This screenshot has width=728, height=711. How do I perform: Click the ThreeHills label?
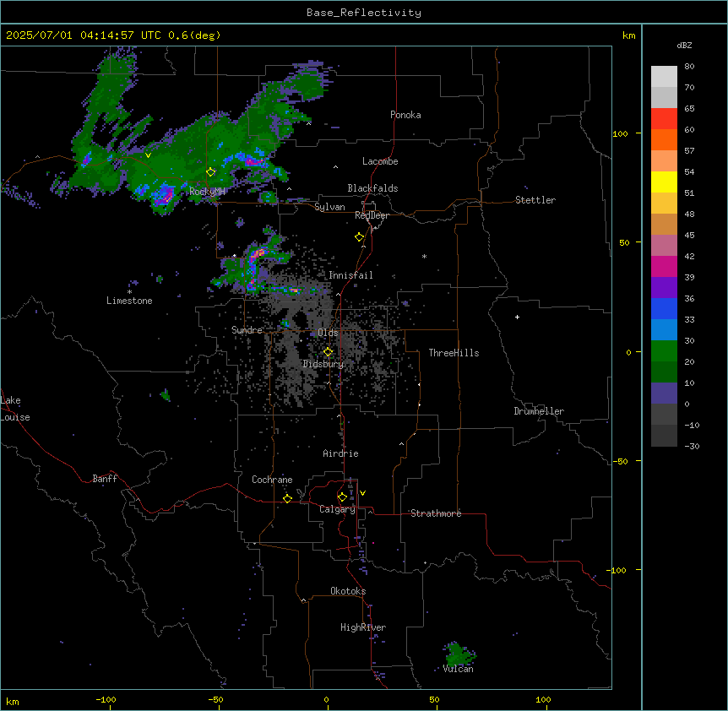(x=454, y=353)
